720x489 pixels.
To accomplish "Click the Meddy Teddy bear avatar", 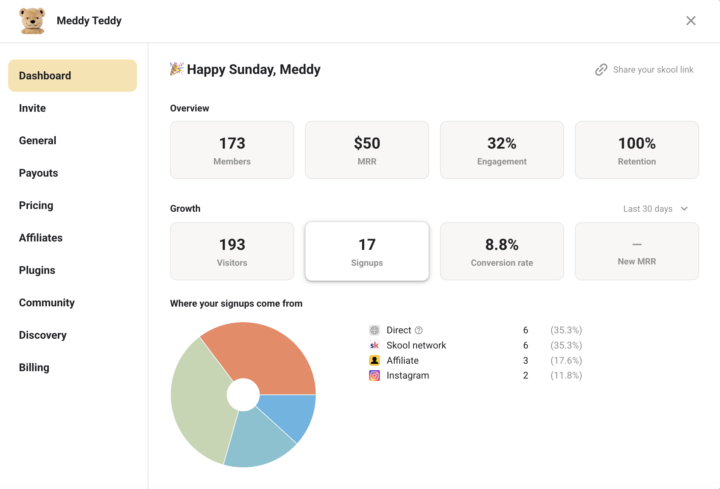I will pos(32,21).
